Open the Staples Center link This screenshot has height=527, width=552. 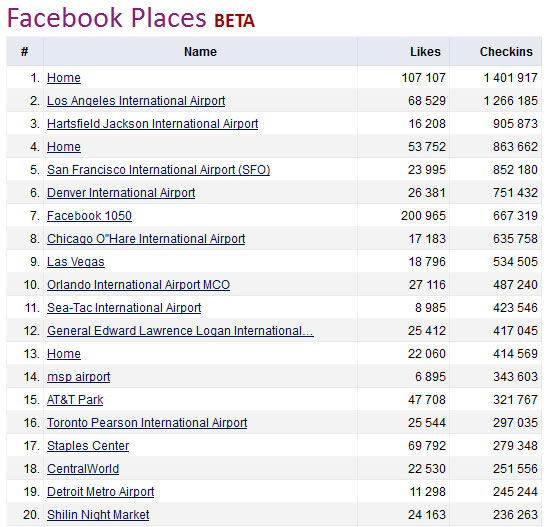pyautogui.click(x=88, y=446)
